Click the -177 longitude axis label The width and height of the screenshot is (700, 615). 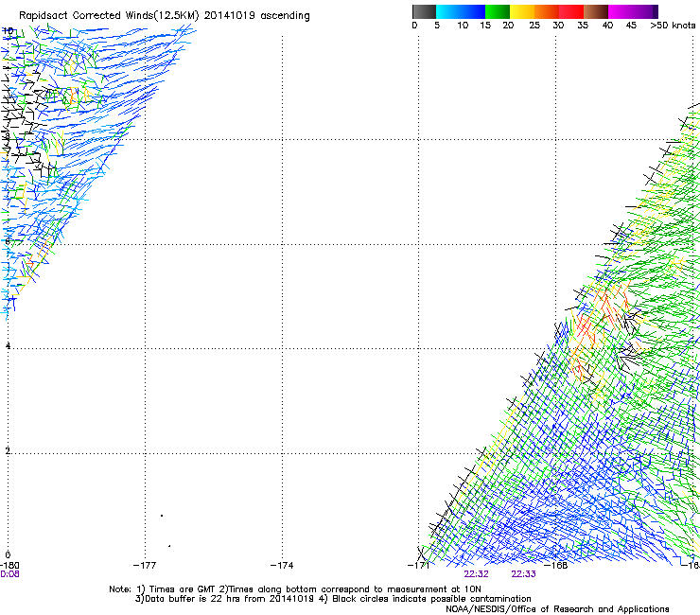point(145,566)
